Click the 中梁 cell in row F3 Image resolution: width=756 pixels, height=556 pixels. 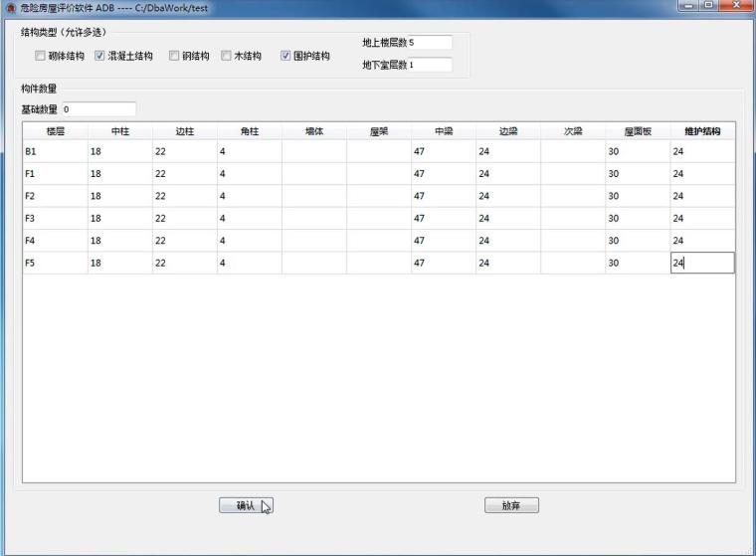point(443,218)
